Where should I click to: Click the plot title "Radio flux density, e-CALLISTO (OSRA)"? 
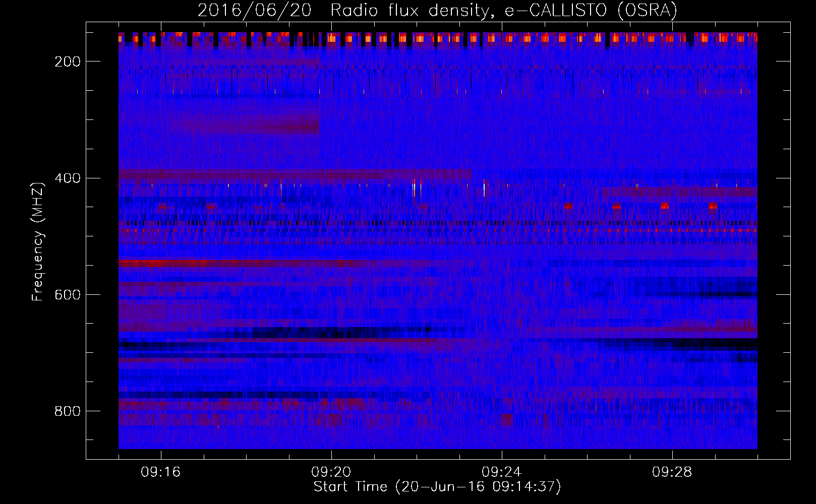pyautogui.click(x=504, y=10)
